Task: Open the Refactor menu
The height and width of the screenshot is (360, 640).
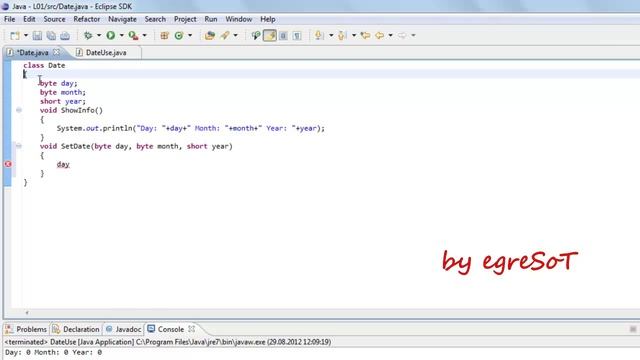Action: click(87, 19)
